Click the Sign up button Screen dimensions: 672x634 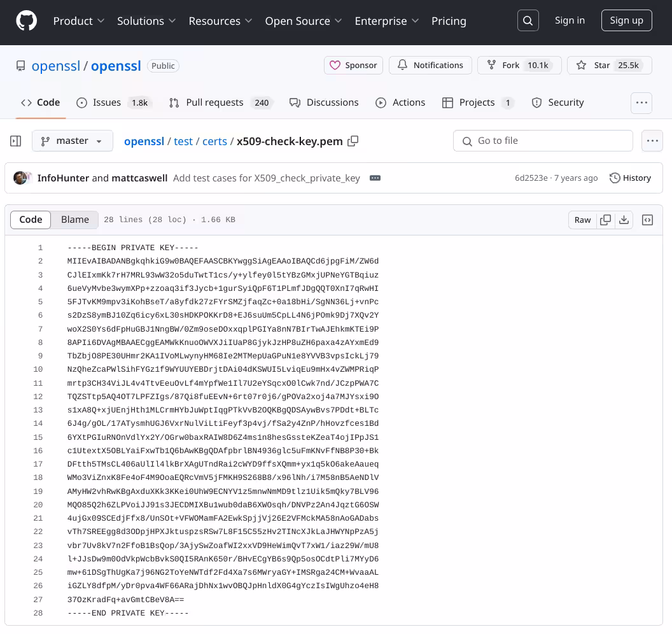(x=626, y=20)
